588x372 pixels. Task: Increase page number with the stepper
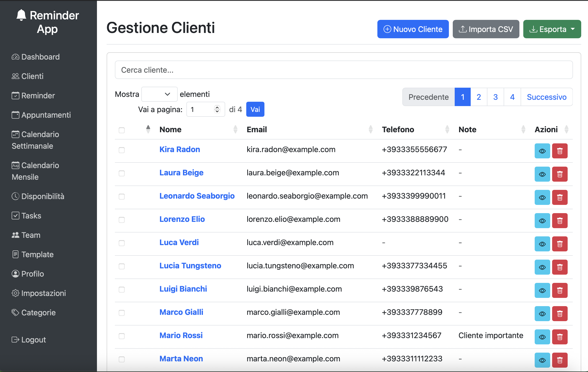point(217,107)
